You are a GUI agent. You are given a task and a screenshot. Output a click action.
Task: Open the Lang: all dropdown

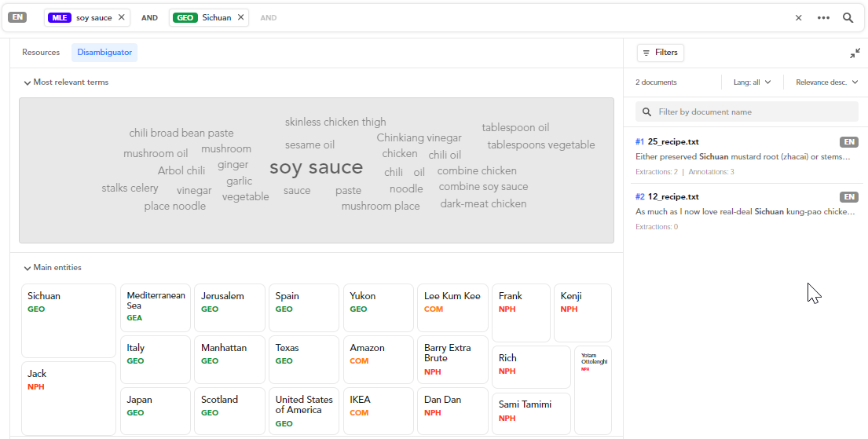[752, 82]
